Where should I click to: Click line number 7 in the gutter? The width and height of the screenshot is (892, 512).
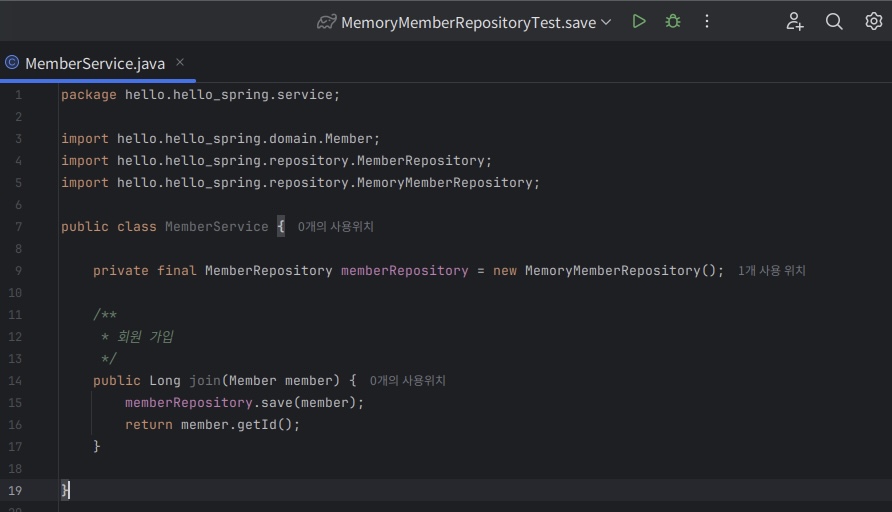(18, 226)
